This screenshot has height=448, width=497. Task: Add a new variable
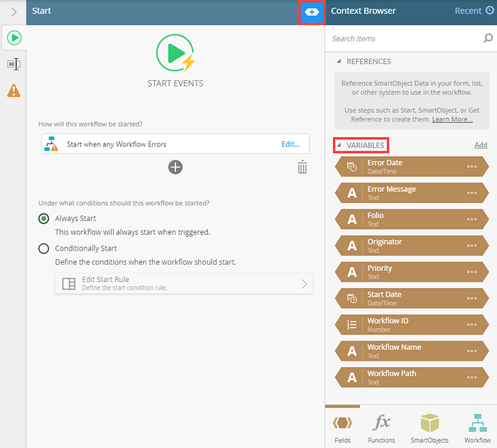coord(481,145)
